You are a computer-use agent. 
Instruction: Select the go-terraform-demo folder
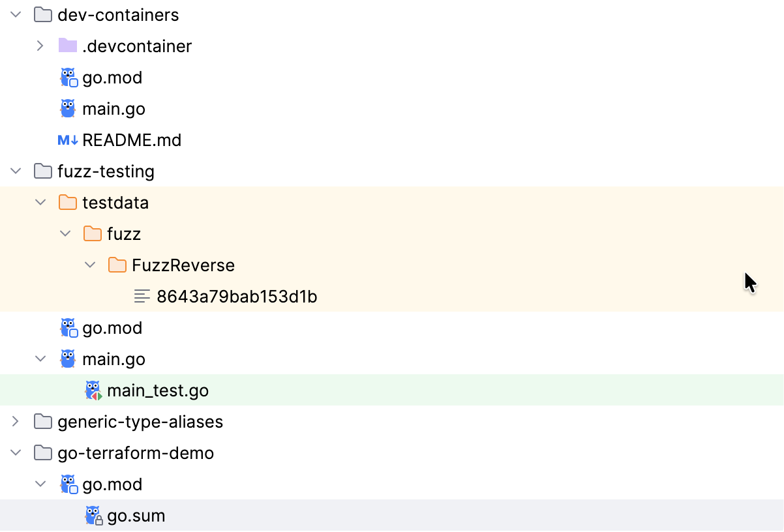(136, 452)
